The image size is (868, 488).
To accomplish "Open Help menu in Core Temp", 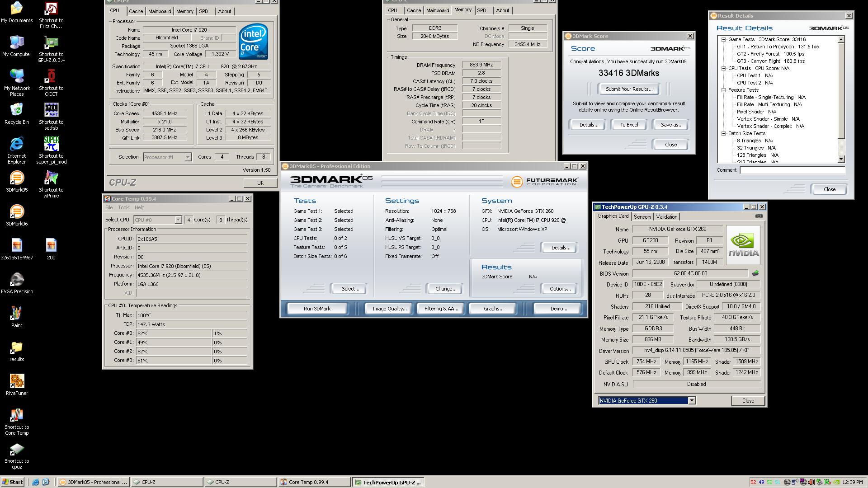I will pos(139,207).
